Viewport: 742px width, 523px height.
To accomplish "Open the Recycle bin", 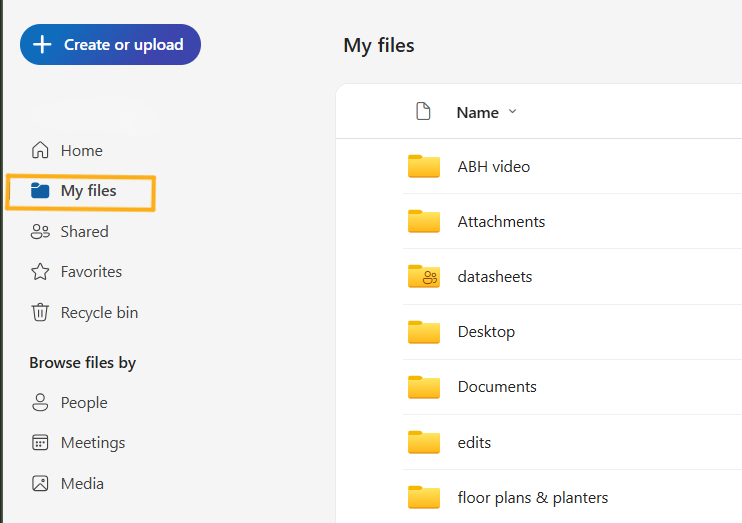I will tap(84, 312).
